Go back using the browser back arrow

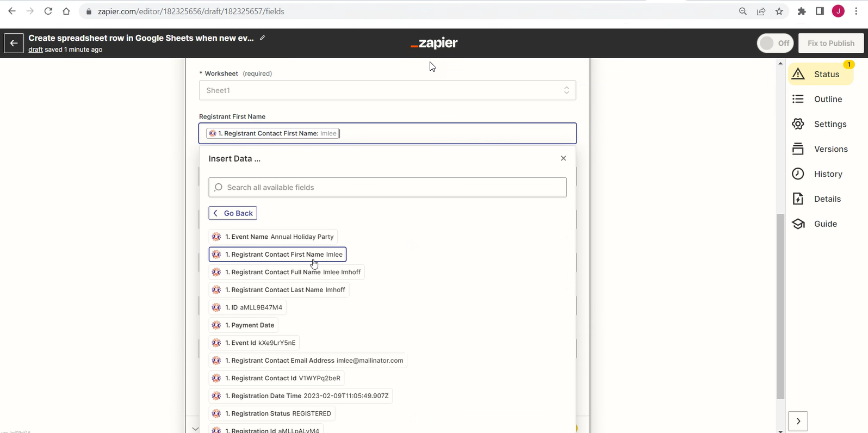coord(12,11)
